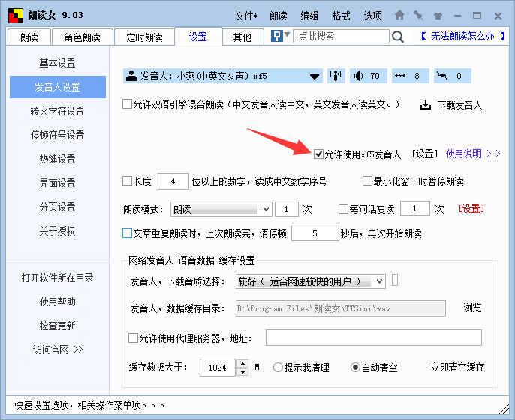The width and height of the screenshot is (515, 420).
Task: Enable 允许双语引擎混合朗读 checkbox
Action: (x=127, y=104)
